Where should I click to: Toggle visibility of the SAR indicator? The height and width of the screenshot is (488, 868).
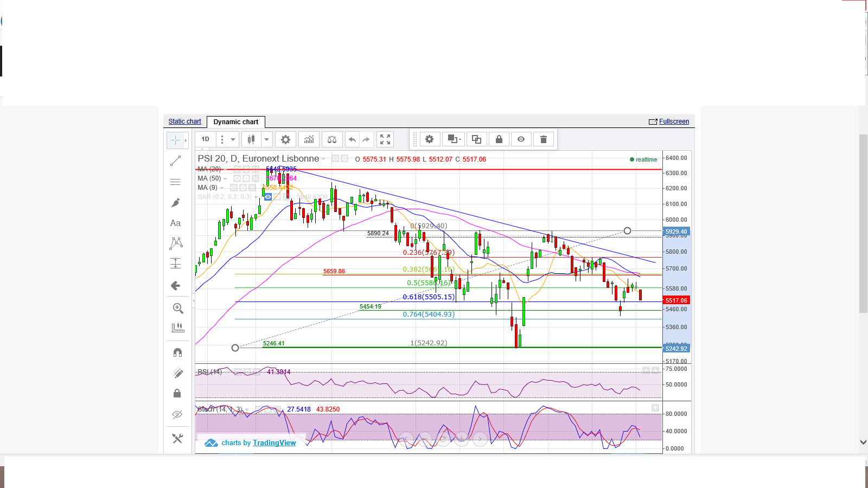coord(268,197)
